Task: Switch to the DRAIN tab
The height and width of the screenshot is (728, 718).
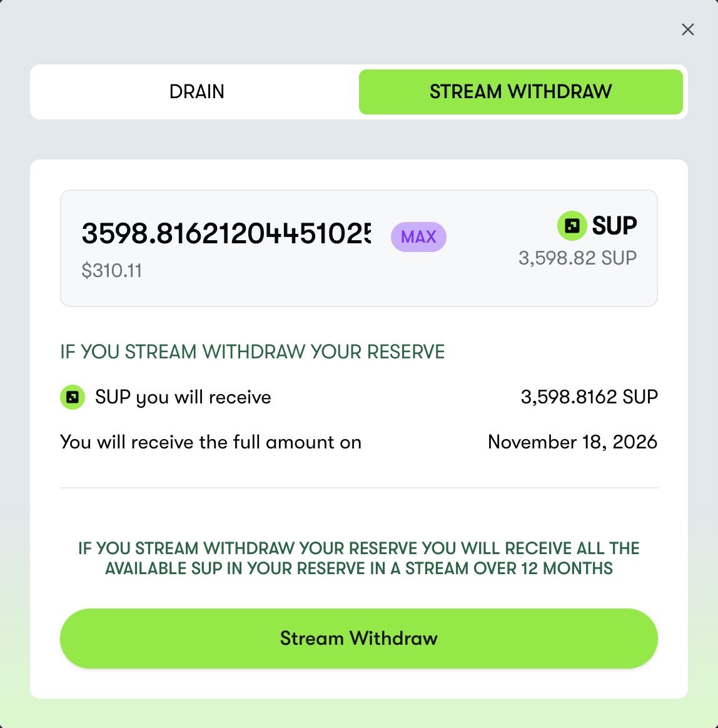Action: [x=196, y=92]
